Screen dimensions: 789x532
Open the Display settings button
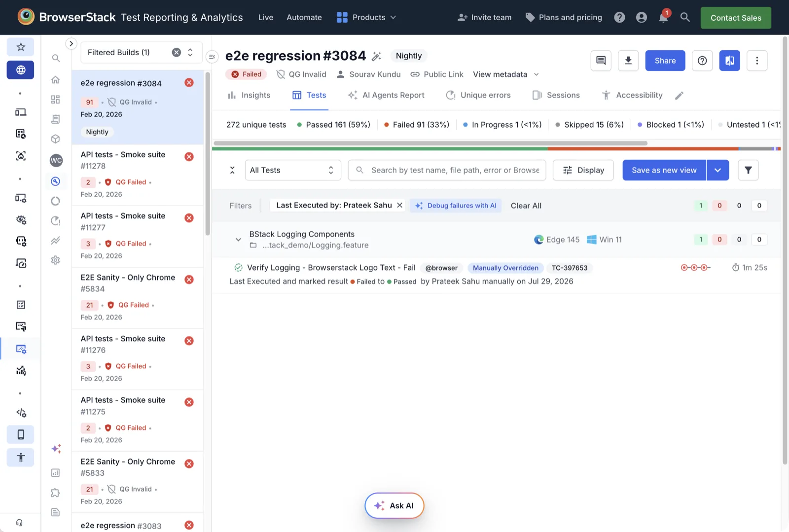coord(583,170)
